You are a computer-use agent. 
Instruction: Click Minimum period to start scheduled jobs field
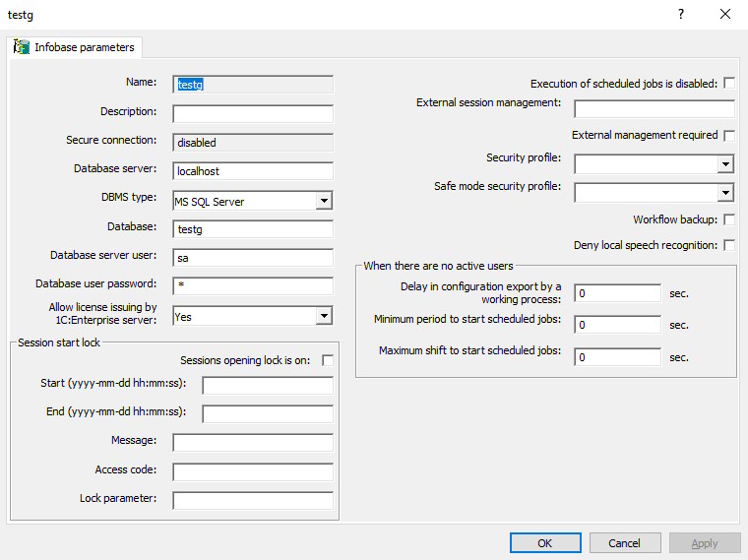(x=617, y=325)
